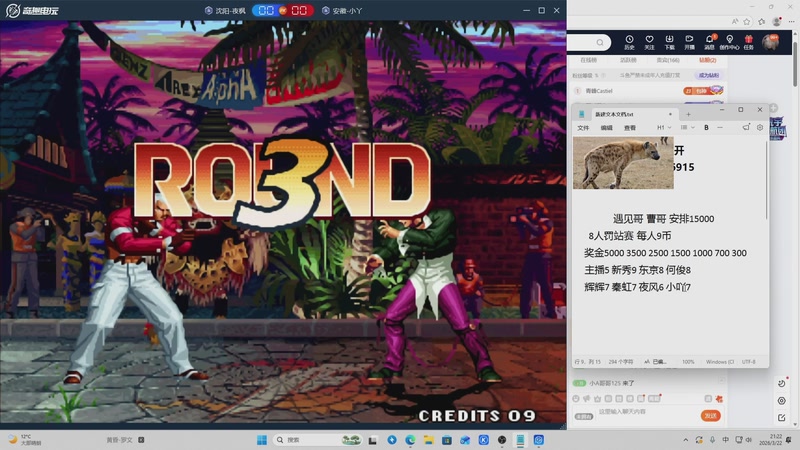The width and height of the screenshot is (800, 450).
Task: Open Microsoft Edge from the taskbar
Action: [x=410, y=440]
